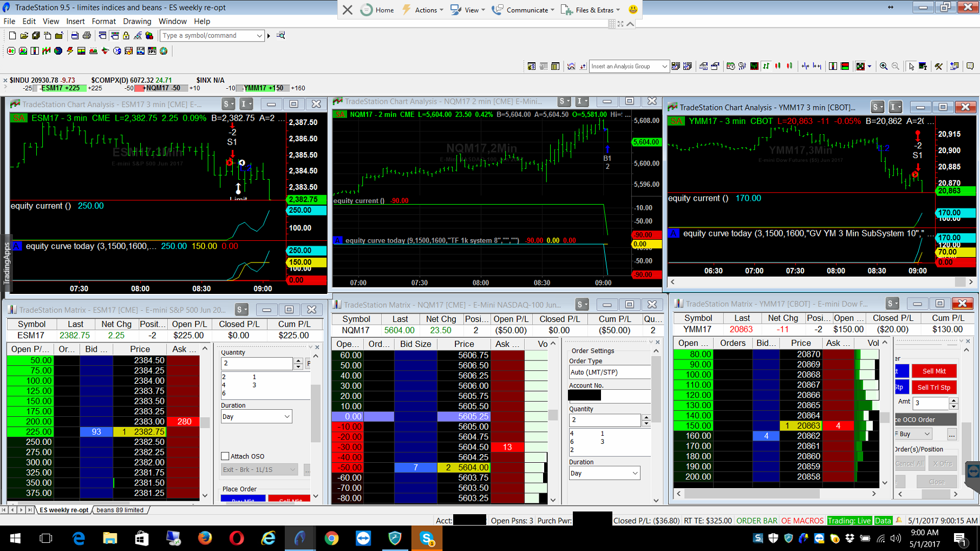Toggle the I button on NQM17 chart
This screenshot has height=551, width=980.
pos(582,101)
